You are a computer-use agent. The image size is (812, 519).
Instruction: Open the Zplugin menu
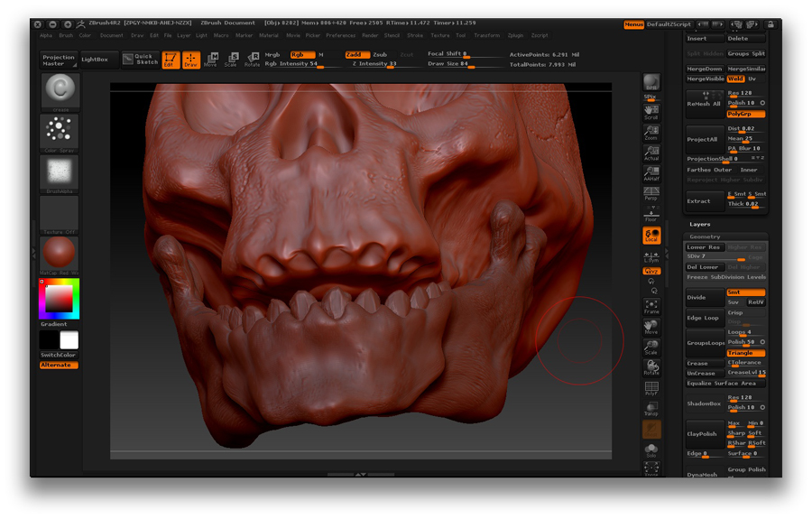(515, 36)
